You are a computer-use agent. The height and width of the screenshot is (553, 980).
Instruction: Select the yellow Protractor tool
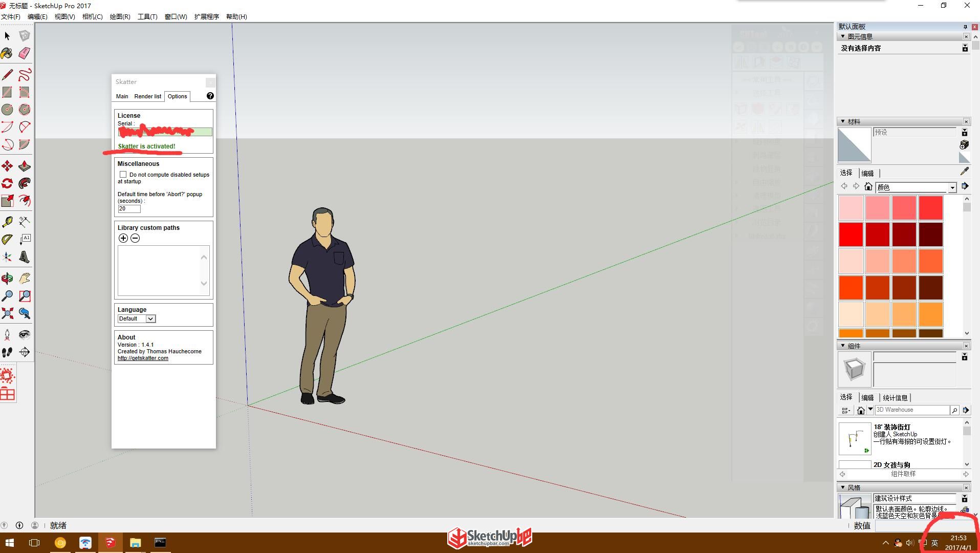(7, 240)
